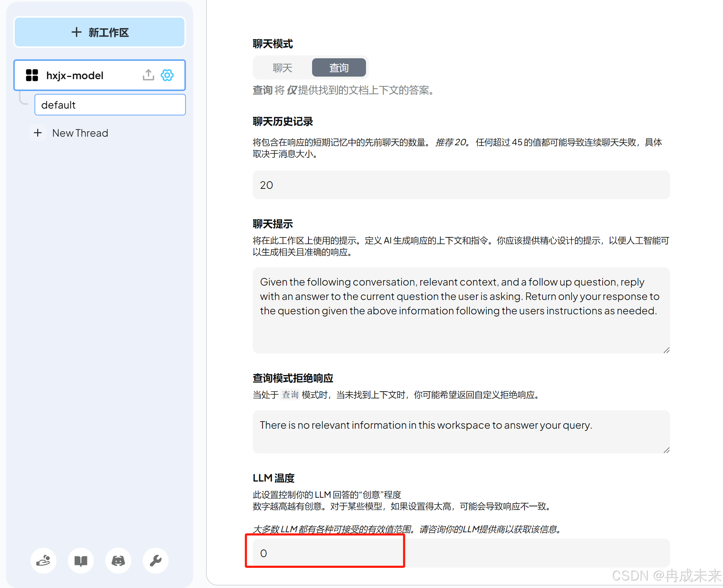Click the query refusal response textarea
The image size is (723, 588).
pyautogui.click(x=461, y=432)
